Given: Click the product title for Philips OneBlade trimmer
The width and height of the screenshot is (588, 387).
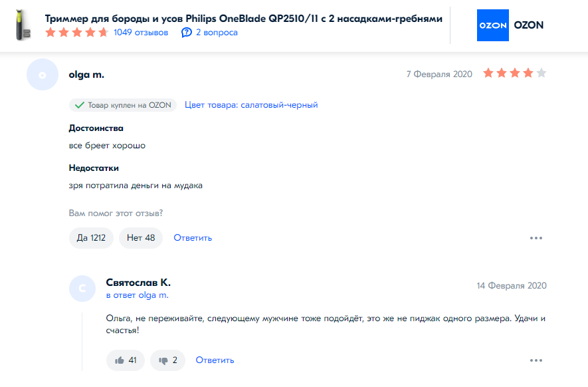Looking at the screenshot, I should click(x=243, y=19).
